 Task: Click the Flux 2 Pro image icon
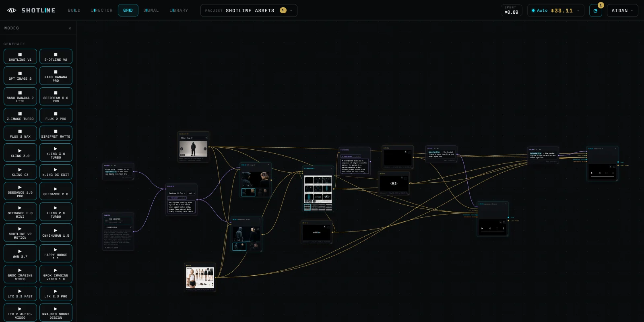click(56, 114)
